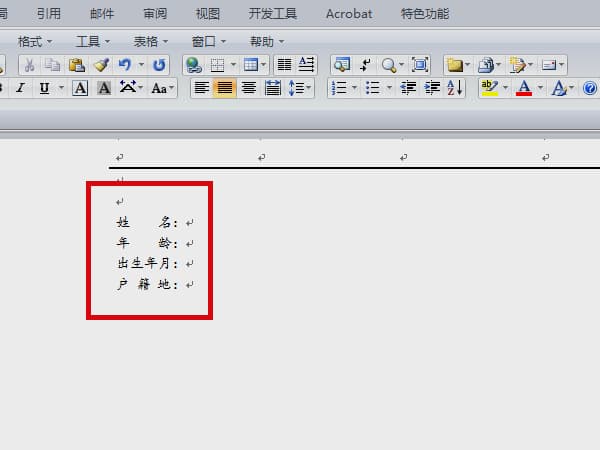Apply red font color
Image resolution: width=600 pixels, height=450 pixels.
click(524, 88)
